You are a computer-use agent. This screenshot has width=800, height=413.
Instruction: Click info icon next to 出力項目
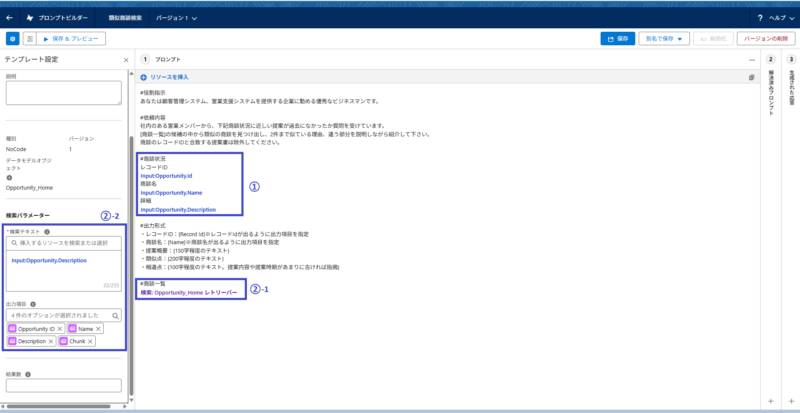pos(34,302)
